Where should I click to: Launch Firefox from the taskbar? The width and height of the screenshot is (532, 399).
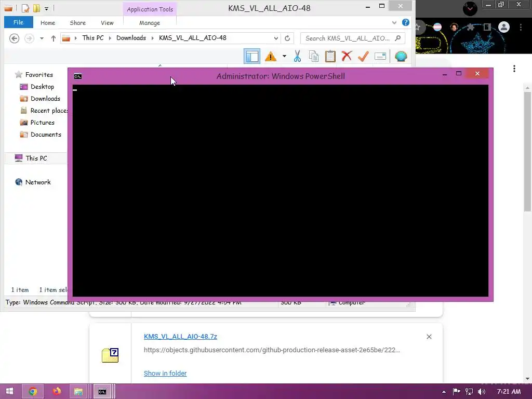[x=57, y=391]
